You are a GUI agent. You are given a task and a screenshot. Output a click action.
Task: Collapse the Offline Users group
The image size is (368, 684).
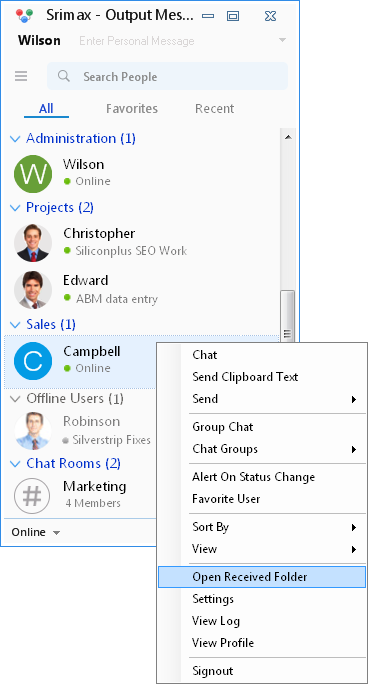pyautogui.click(x=15, y=399)
